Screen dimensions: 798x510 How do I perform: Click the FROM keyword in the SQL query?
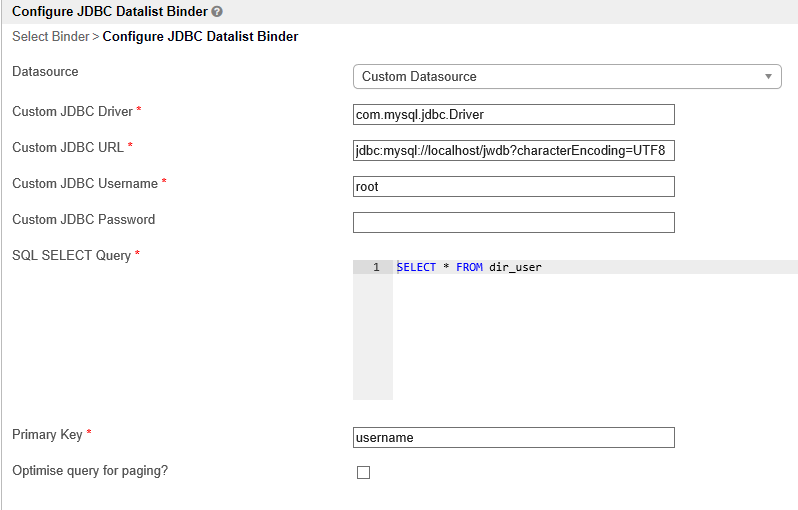click(x=469, y=268)
